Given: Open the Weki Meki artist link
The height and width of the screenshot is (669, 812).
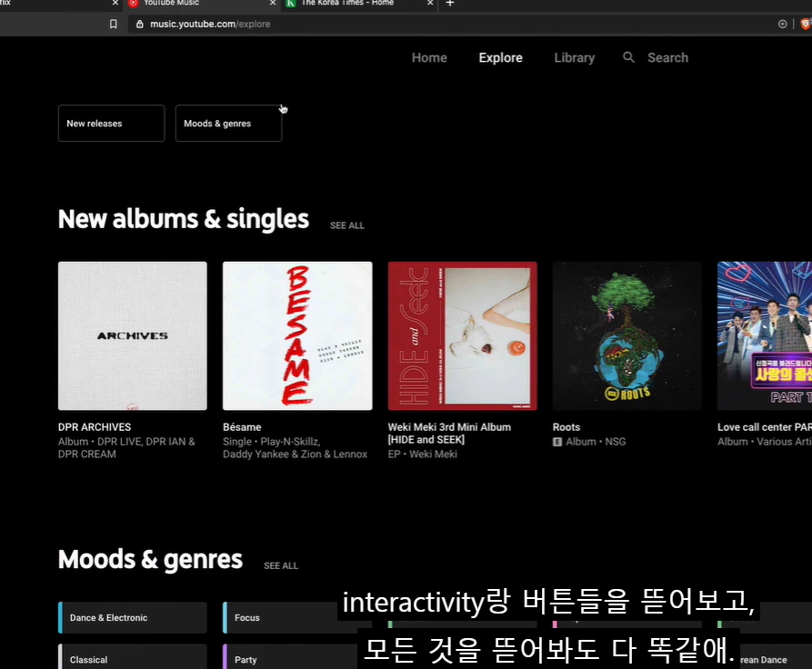Looking at the screenshot, I should [434, 454].
